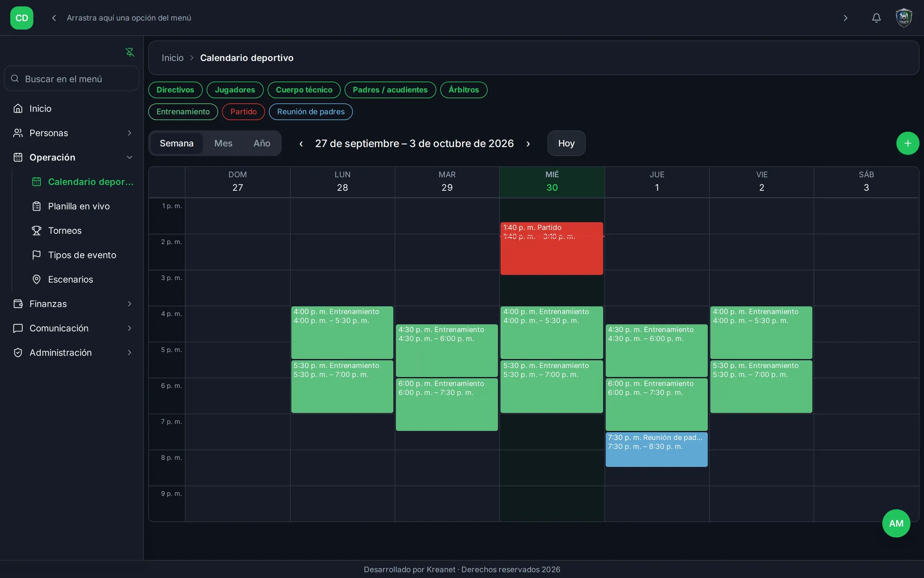924x578 pixels.
Task: Unpin the sidebar with the pin icon
Action: 130,52
